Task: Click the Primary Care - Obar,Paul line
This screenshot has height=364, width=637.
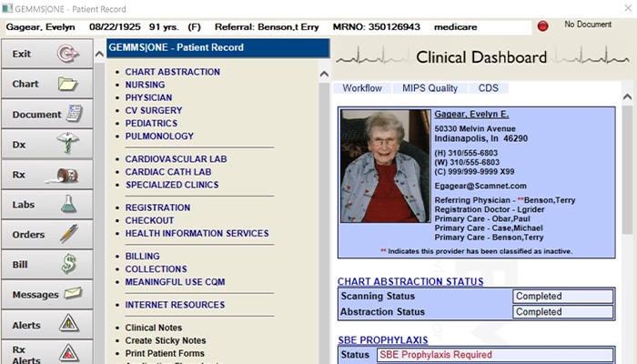Action: tap(482, 219)
